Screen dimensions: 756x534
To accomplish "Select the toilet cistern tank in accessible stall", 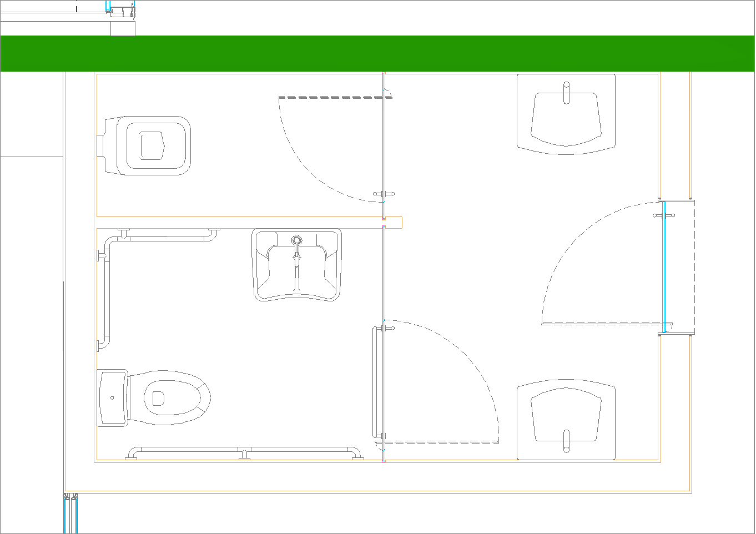I will pos(112,398).
